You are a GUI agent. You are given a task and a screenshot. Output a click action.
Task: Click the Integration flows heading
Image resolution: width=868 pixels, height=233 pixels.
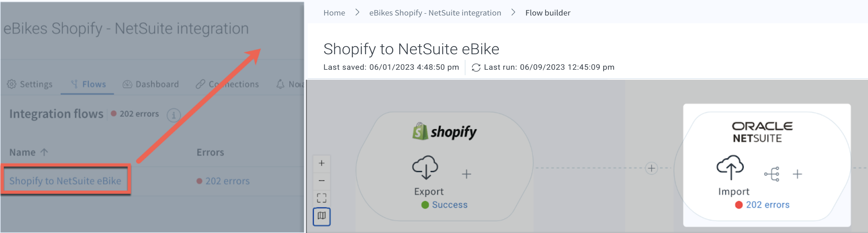[56, 114]
